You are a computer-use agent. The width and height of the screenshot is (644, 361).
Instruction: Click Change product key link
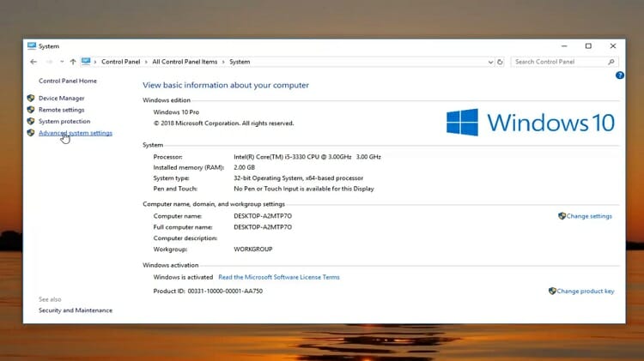point(586,292)
